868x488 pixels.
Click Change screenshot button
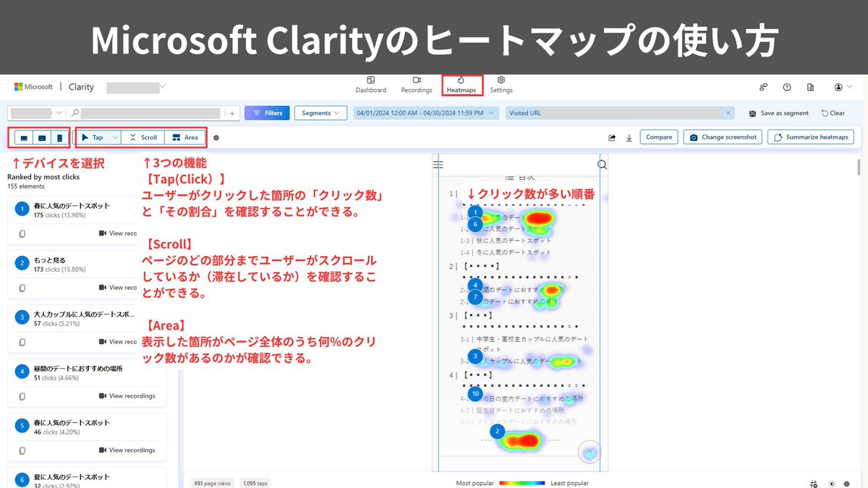[x=723, y=137]
